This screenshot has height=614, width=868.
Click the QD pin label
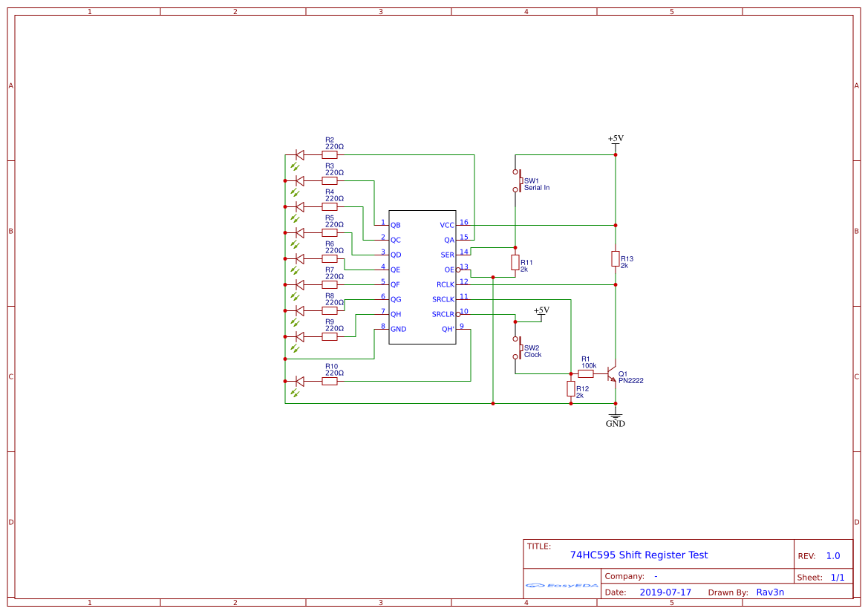[x=395, y=255]
